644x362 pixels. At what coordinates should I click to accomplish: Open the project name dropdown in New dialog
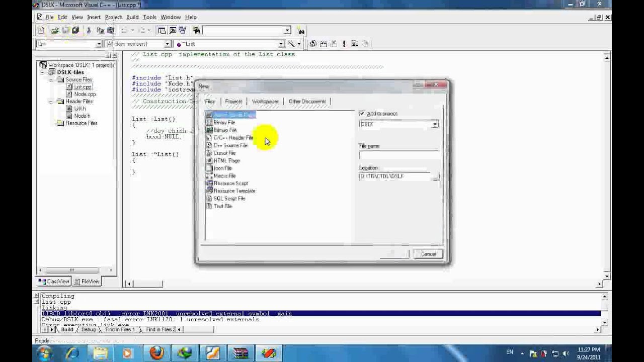435,124
